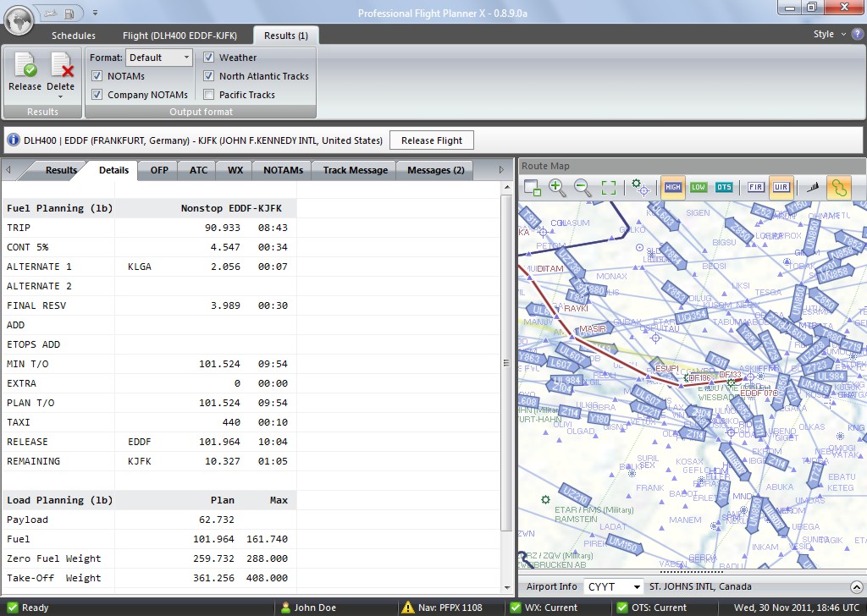Toggle the green route overlay map icon
Image resolution: width=867 pixels, height=616 pixels.
tap(839, 188)
